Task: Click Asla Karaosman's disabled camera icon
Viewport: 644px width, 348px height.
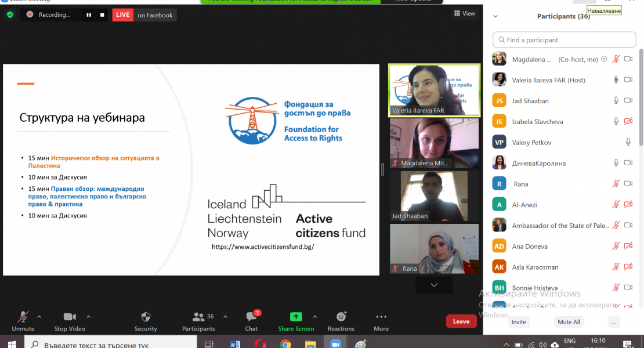Action: click(x=628, y=267)
